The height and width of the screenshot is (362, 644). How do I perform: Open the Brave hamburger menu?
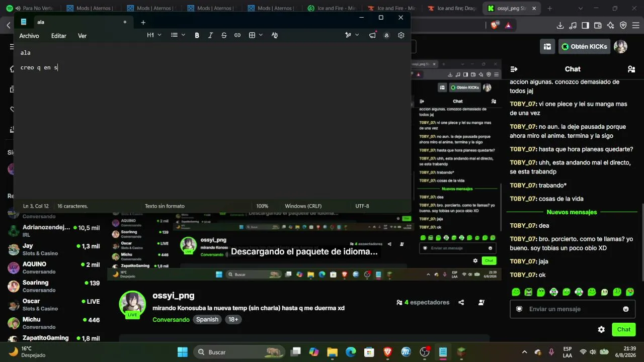[x=636, y=25]
